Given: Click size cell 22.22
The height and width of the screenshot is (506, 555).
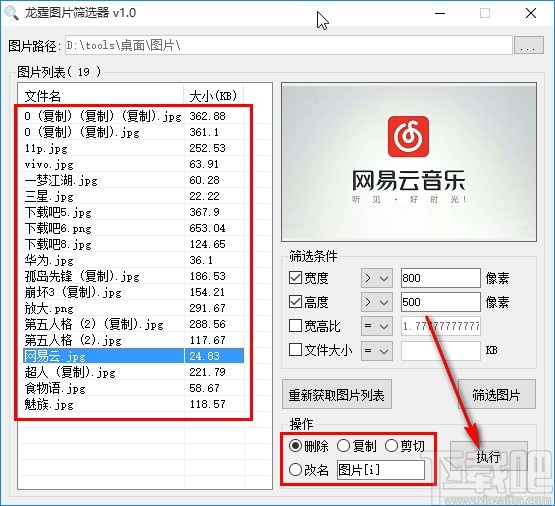Looking at the screenshot, I should [204, 196].
